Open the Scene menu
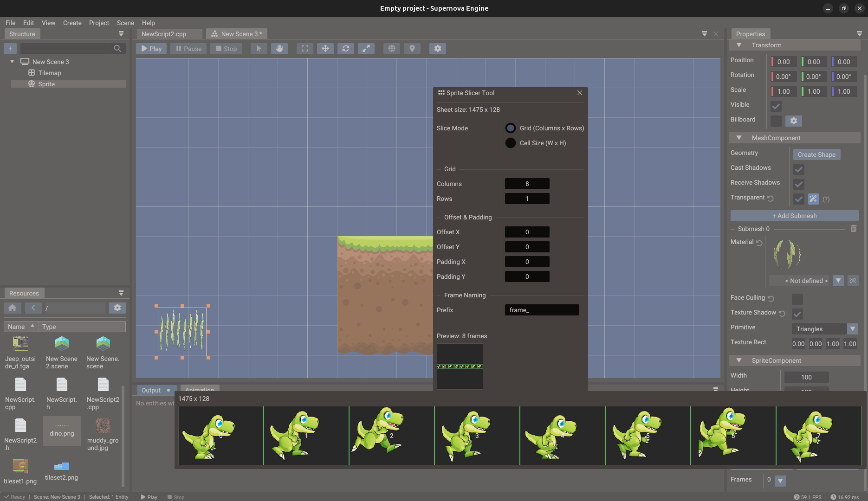Screen dimensions: 868x501 [x=125, y=22]
